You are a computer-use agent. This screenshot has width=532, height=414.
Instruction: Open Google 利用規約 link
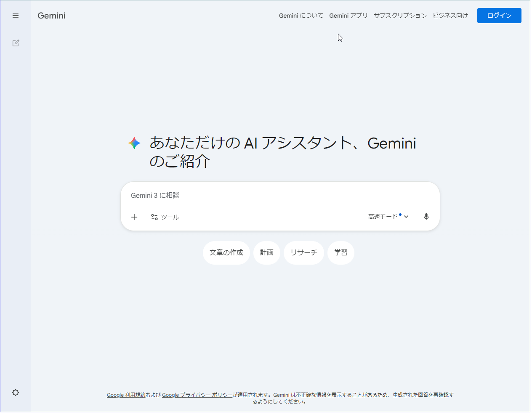[x=126, y=395]
